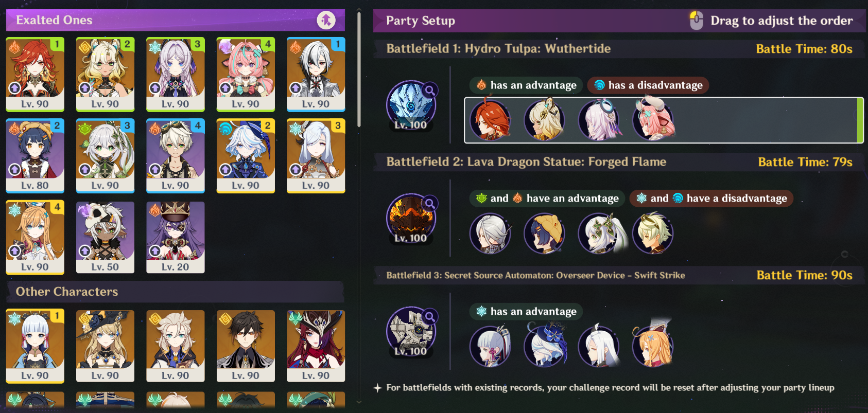868x413 pixels.
Task: Select blue-hat Hydro party member in Battlefield 3
Action: point(544,346)
